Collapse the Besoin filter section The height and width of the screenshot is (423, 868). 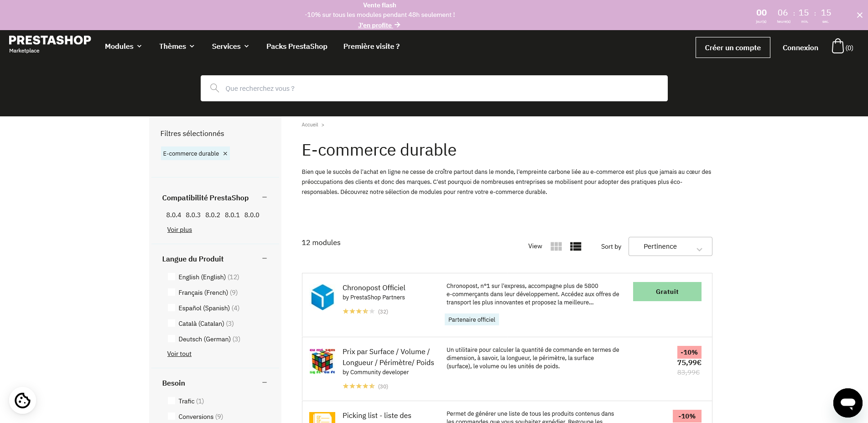tap(265, 382)
